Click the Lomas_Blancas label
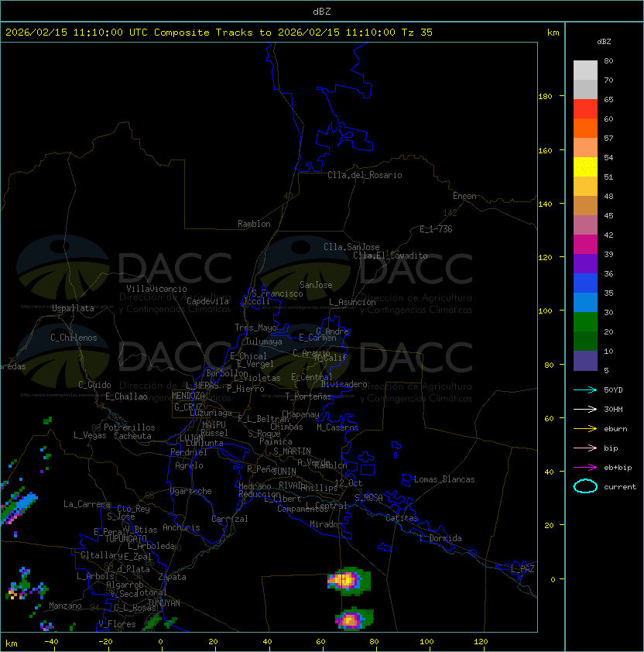Viewport: 644px width, 652px height. (x=444, y=479)
